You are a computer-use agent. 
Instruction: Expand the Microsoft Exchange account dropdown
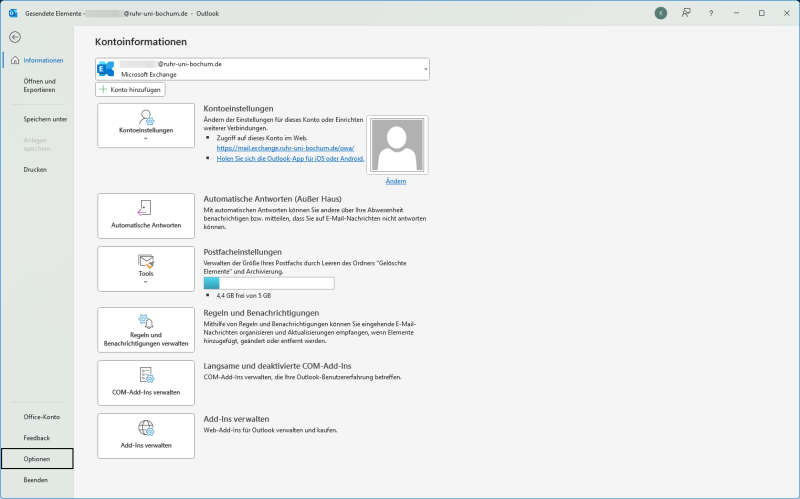[427, 69]
